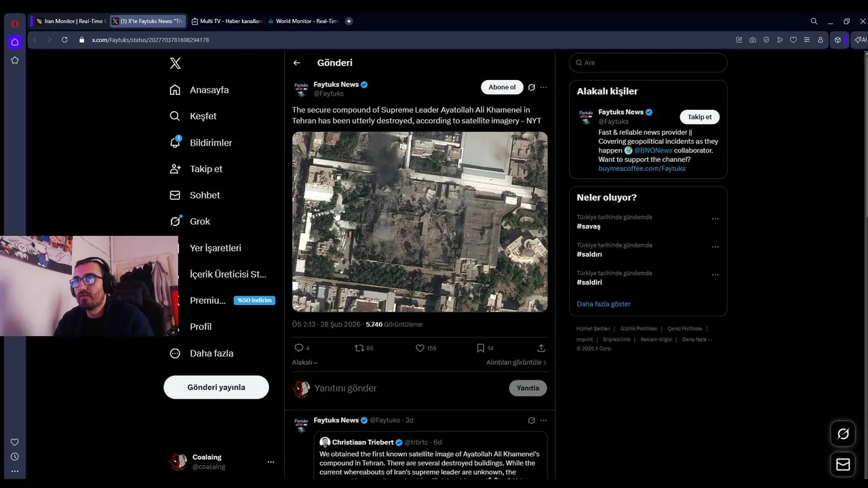This screenshot has width=868, height=488.
Task: Reload the page
Action: pos(64,40)
